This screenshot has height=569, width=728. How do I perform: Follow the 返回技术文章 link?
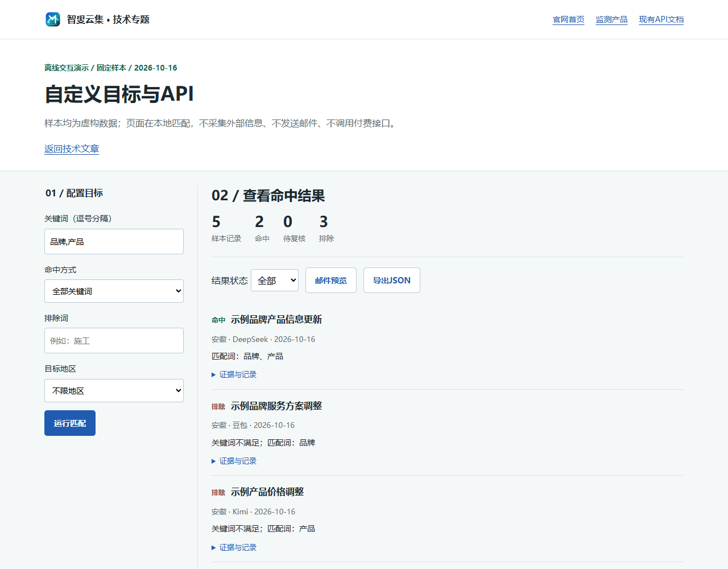point(72,149)
